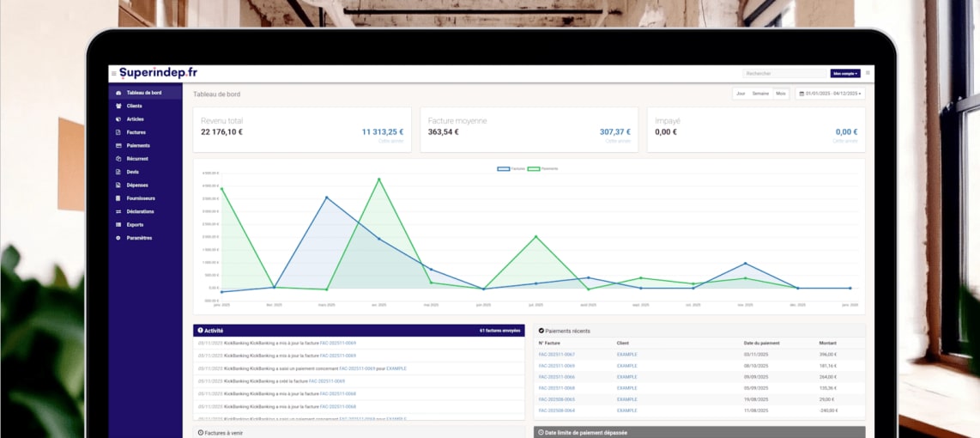The image size is (980, 438).
Task: Click the Articles icon in the sidebar
Action: [118, 119]
